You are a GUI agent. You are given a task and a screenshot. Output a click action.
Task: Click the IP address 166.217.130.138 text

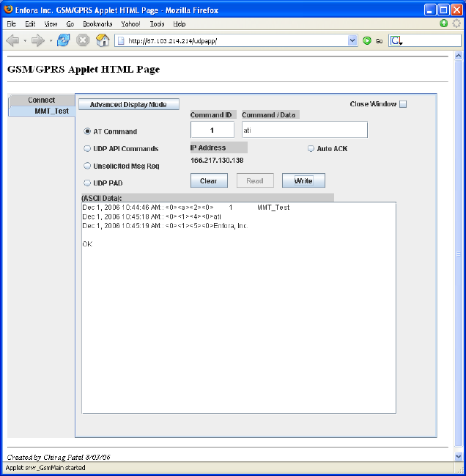pos(217,161)
